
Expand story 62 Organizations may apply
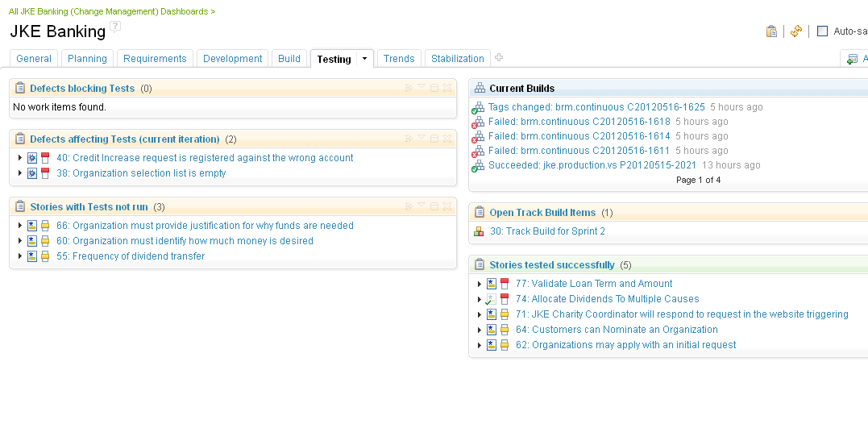coord(480,345)
